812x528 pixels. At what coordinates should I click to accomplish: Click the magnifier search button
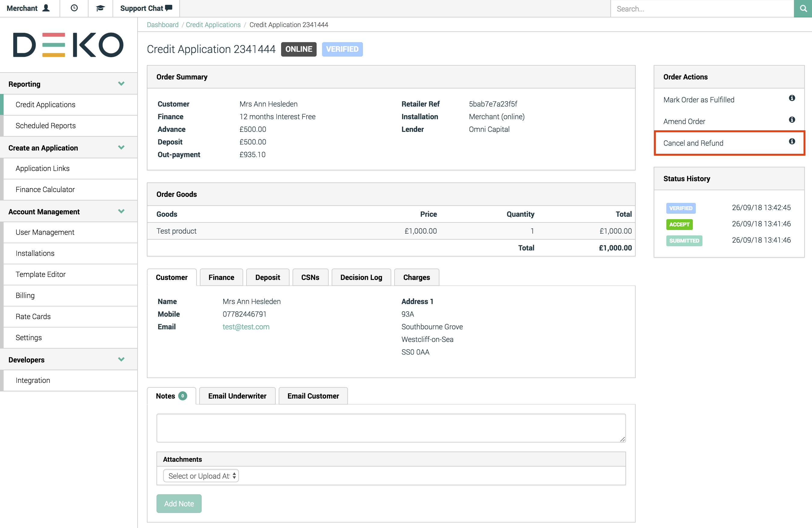click(x=803, y=8)
